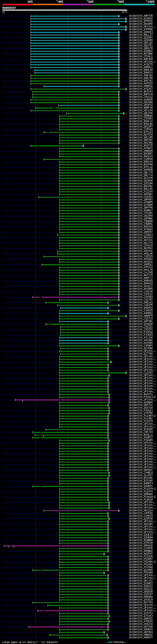The height and width of the screenshot is (644, 157).
Task: Click the UniRef100_A7QZT5 label
Action: click(x=141, y=65)
